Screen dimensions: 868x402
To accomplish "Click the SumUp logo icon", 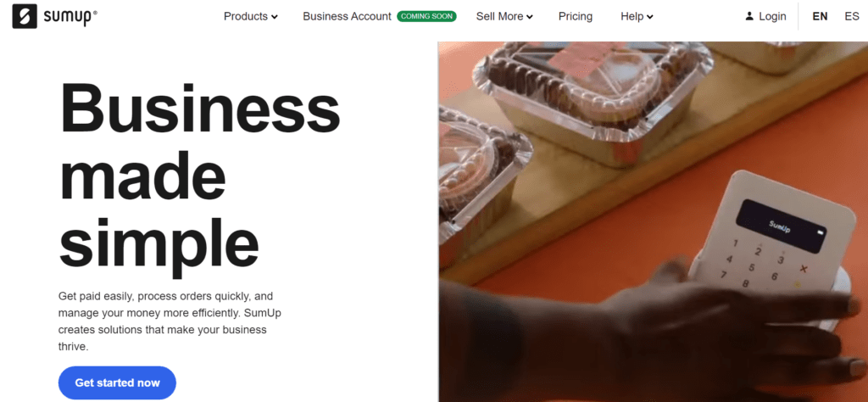I will point(25,16).
